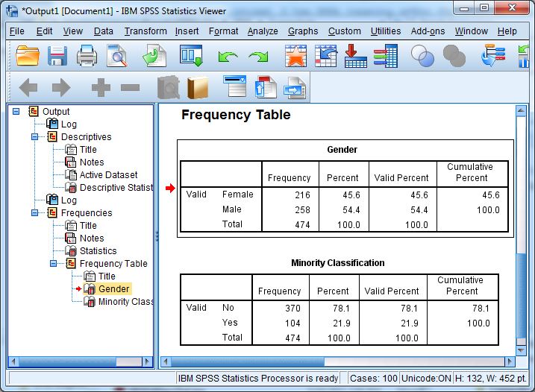Open the Analyze menu
This screenshot has width=535, height=392.
click(x=263, y=31)
